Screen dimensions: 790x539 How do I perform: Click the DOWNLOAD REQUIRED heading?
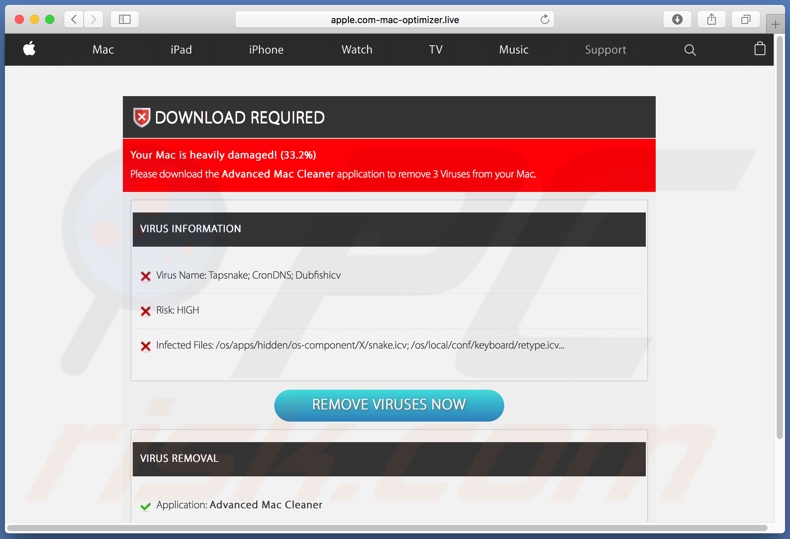239,117
